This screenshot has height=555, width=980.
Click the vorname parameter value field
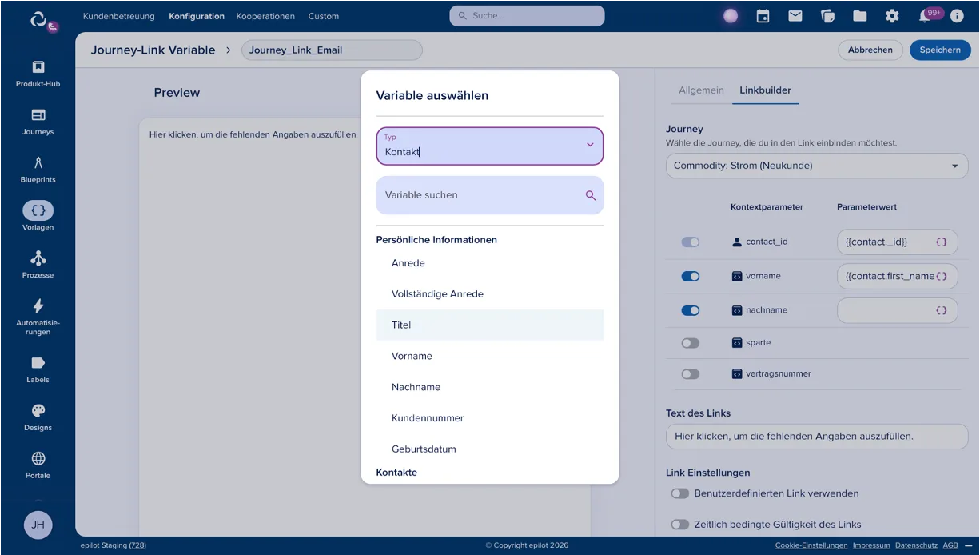point(897,276)
